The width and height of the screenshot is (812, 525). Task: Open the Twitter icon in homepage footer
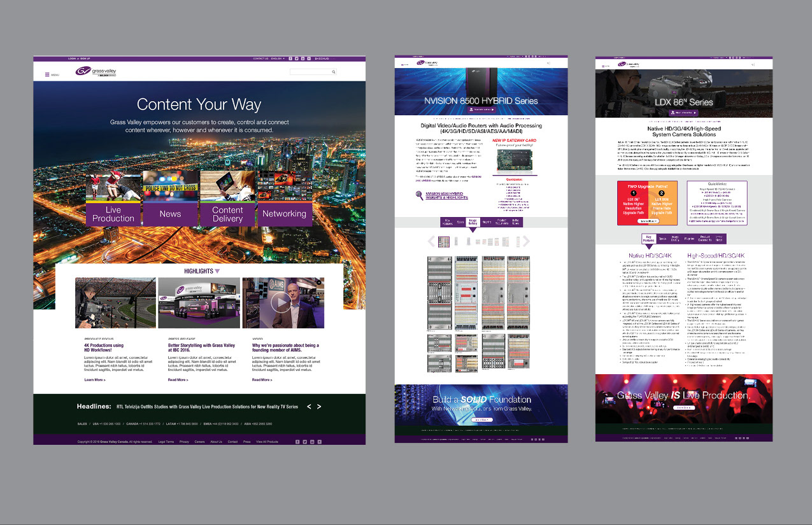[x=304, y=441]
